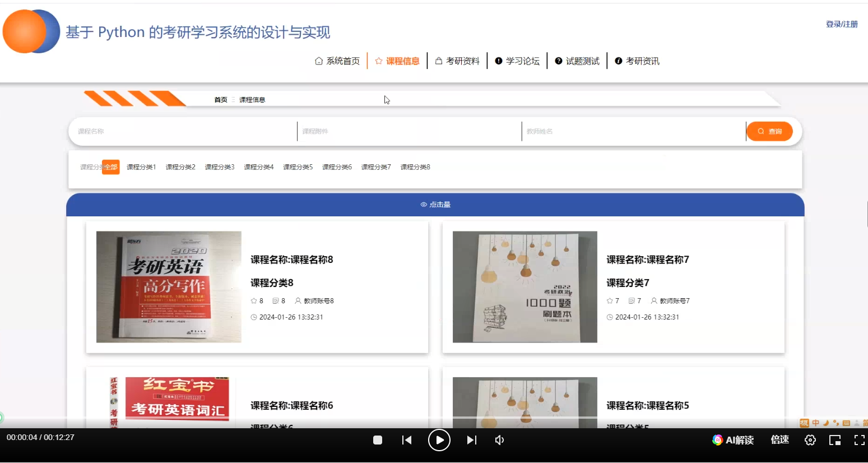The image size is (868, 463).
Task: Stop the video playback
Action: click(x=378, y=440)
